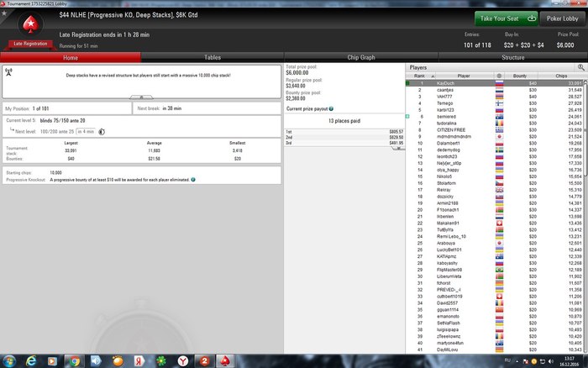
Task: Open Internet Explorer from the taskbar
Action: point(31,361)
